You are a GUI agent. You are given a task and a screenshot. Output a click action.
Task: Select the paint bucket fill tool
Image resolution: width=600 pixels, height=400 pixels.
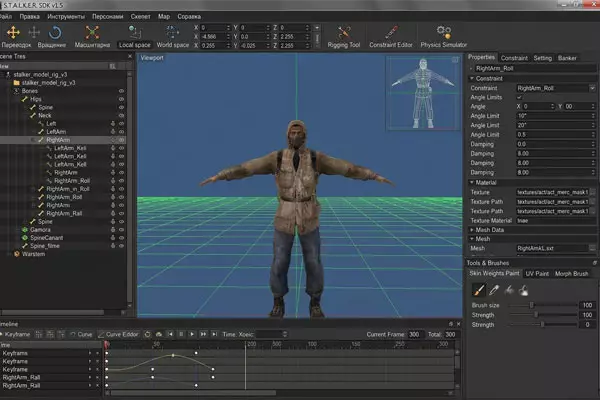click(523, 290)
